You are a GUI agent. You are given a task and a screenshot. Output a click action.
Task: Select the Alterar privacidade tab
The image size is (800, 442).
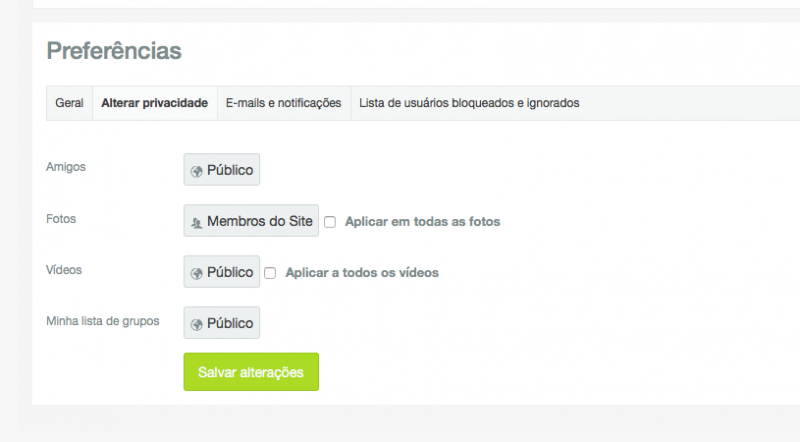click(x=155, y=103)
